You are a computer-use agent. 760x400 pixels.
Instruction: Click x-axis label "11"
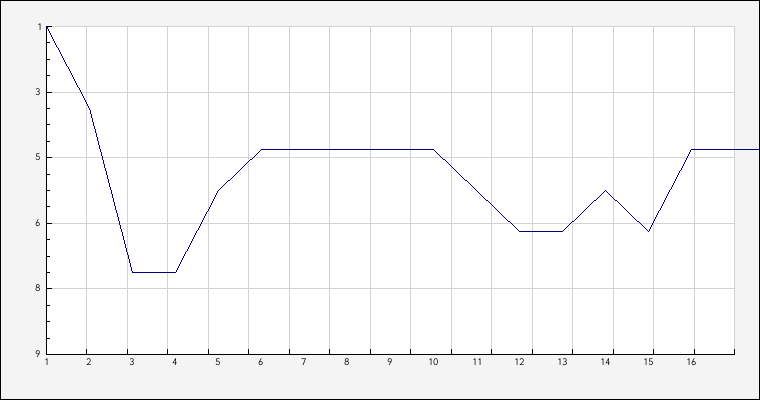(x=477, y=362)
